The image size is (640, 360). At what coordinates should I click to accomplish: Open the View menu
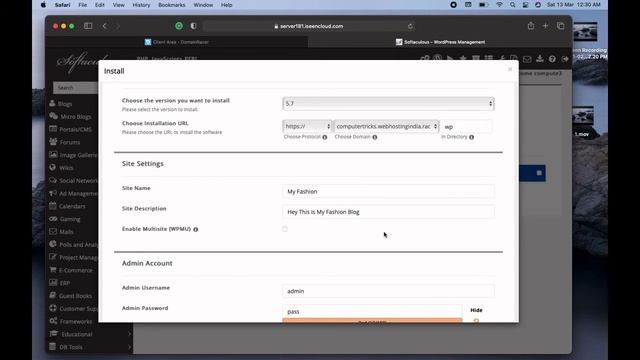point(118,5)
